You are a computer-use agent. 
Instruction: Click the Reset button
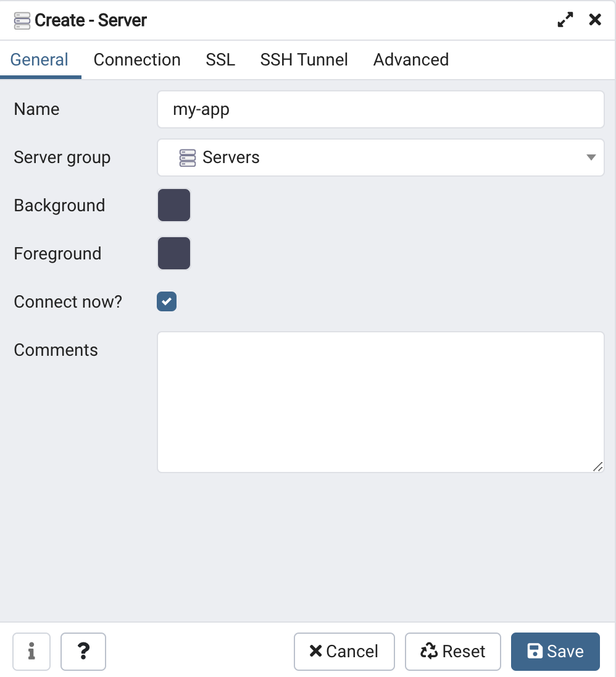pyautogui.click(x=453, y=651)
